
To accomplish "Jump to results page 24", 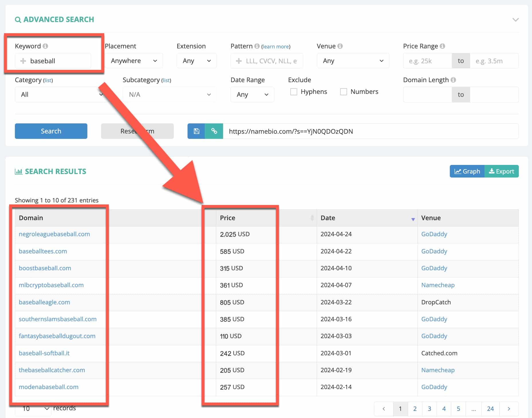I will [x=490, y=409].
